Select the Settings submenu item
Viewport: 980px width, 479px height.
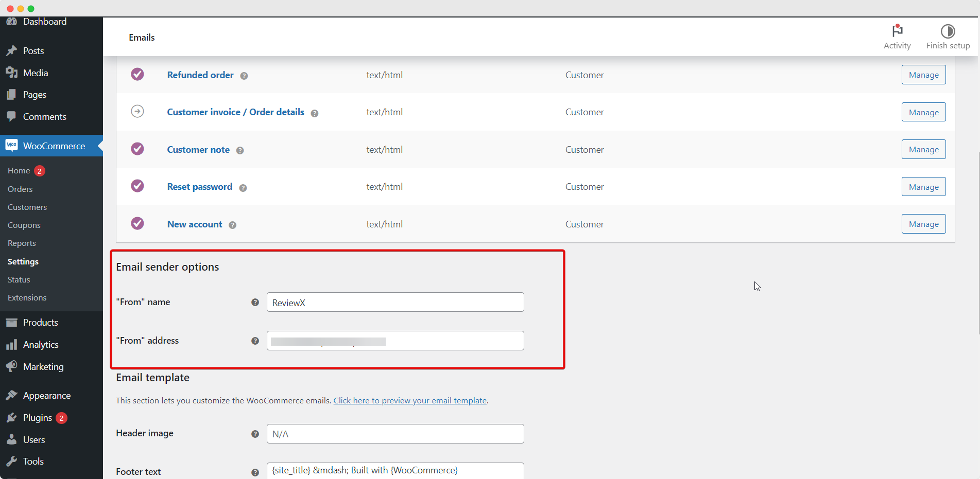click(23, 262)
